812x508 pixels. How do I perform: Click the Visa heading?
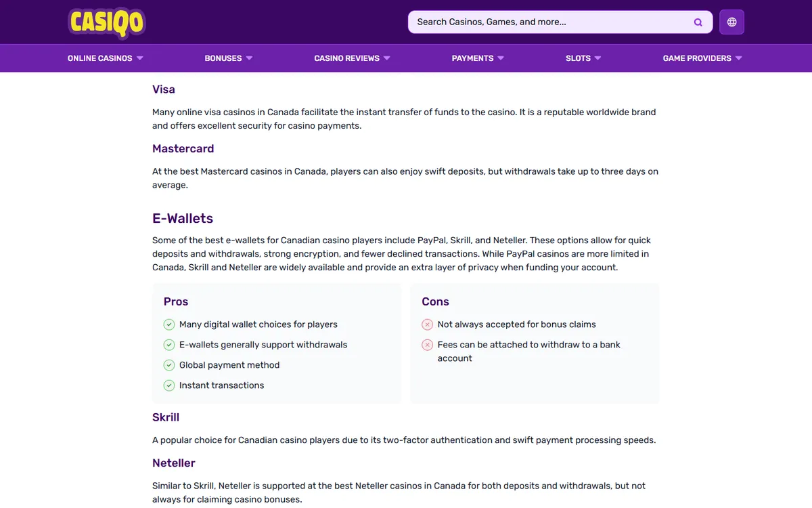(164, 89)
